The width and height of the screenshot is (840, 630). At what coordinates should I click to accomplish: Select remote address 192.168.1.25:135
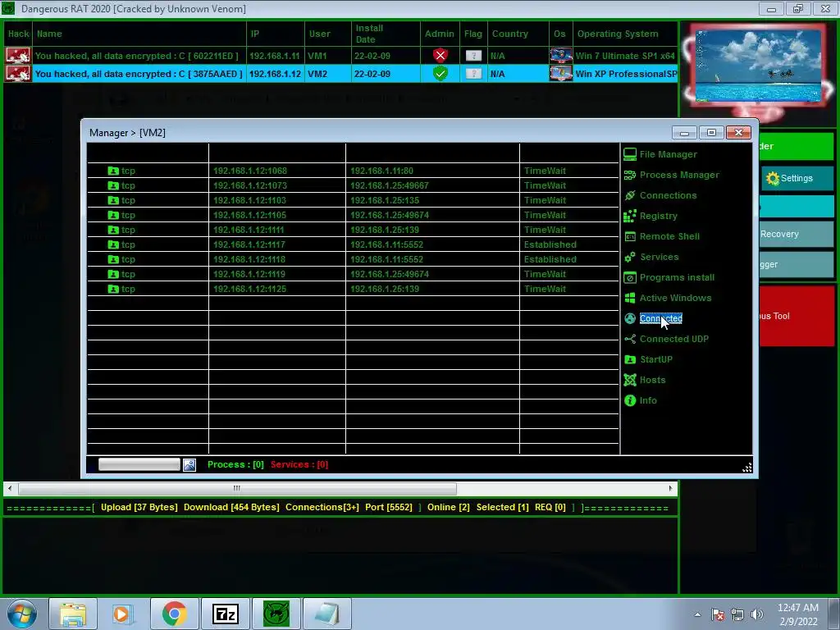[x=385, y=200]
